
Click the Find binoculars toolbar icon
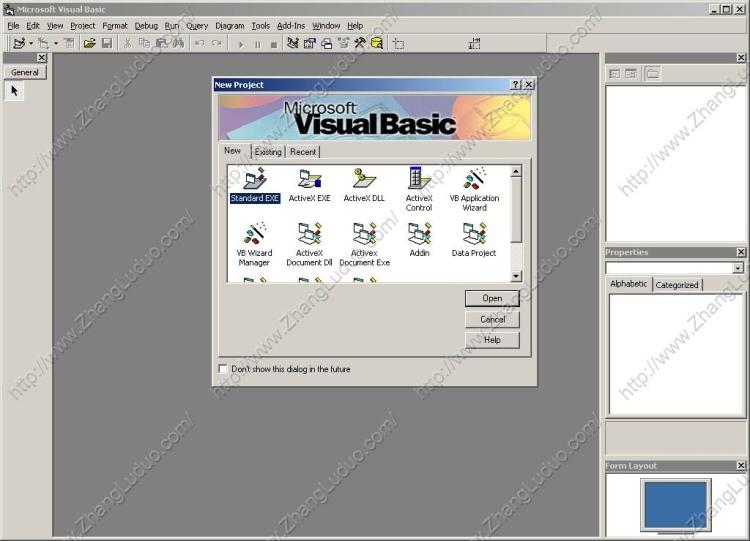click(x=178, y=44)
